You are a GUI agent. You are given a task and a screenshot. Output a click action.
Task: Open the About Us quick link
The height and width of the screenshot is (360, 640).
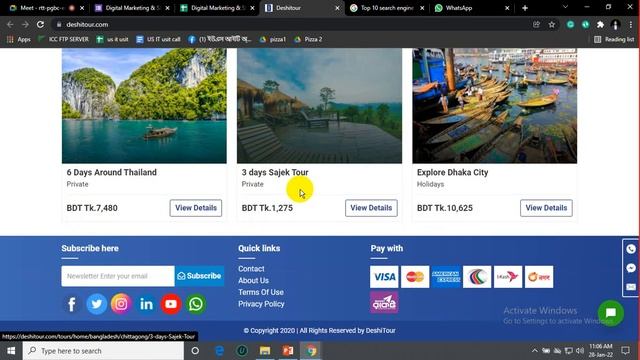click(x=253, y=280)
